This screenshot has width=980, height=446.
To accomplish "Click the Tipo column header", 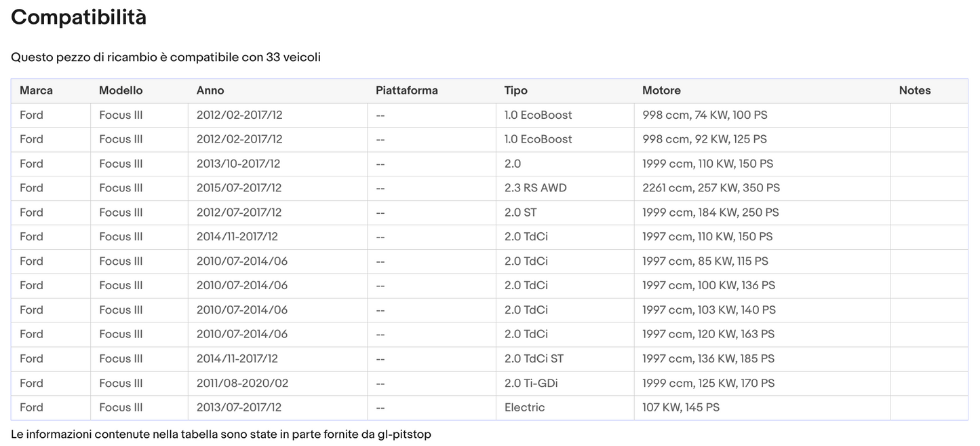I will point(515,90).
